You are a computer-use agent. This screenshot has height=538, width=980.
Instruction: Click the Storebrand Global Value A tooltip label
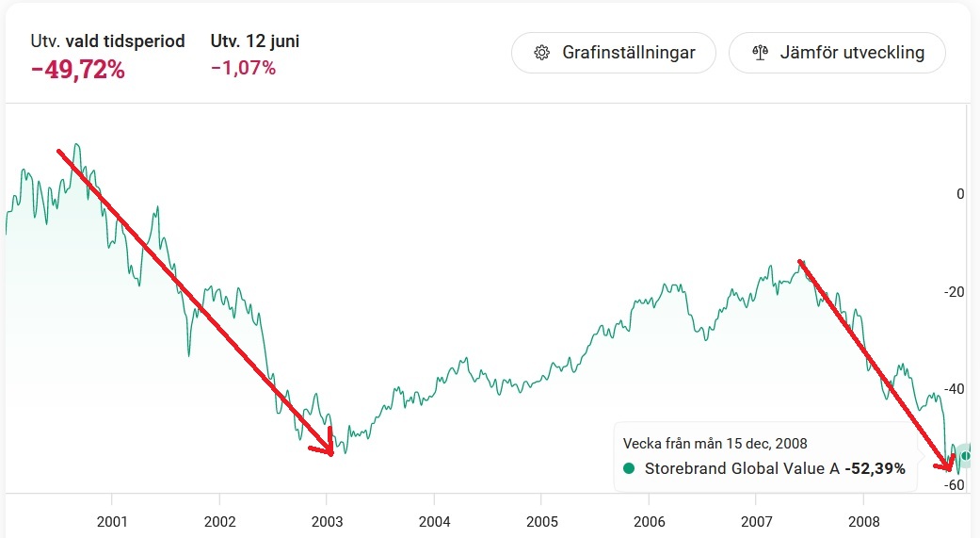click(x=742, y=468)
